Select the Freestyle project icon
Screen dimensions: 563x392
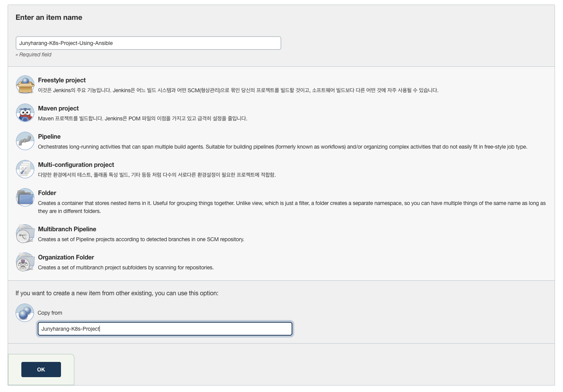click(25, 85)
